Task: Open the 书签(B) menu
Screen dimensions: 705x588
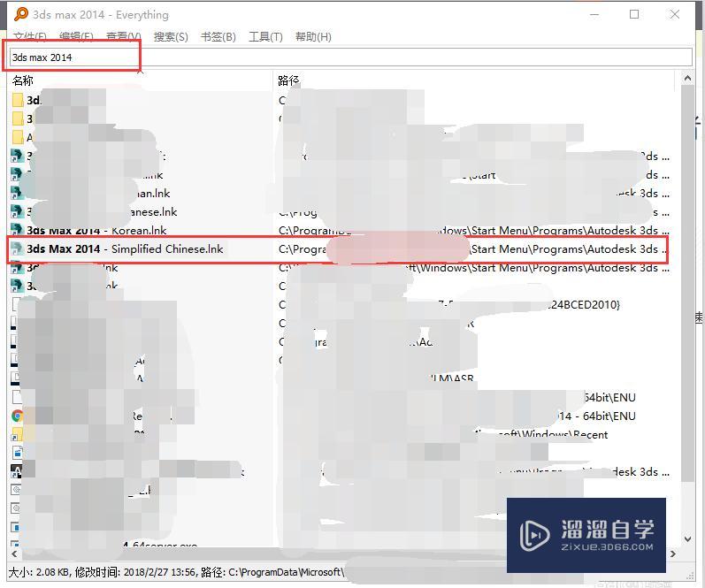Action: 218,37
